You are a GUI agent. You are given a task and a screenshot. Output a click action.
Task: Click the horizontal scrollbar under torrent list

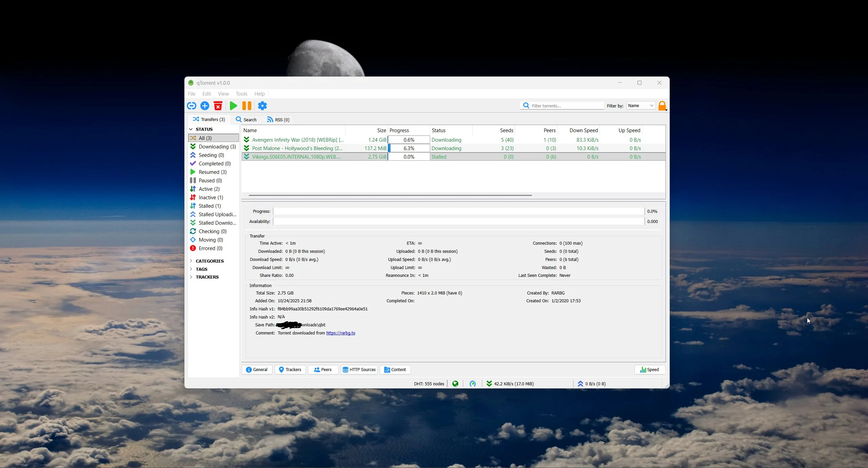coord(390,195)
